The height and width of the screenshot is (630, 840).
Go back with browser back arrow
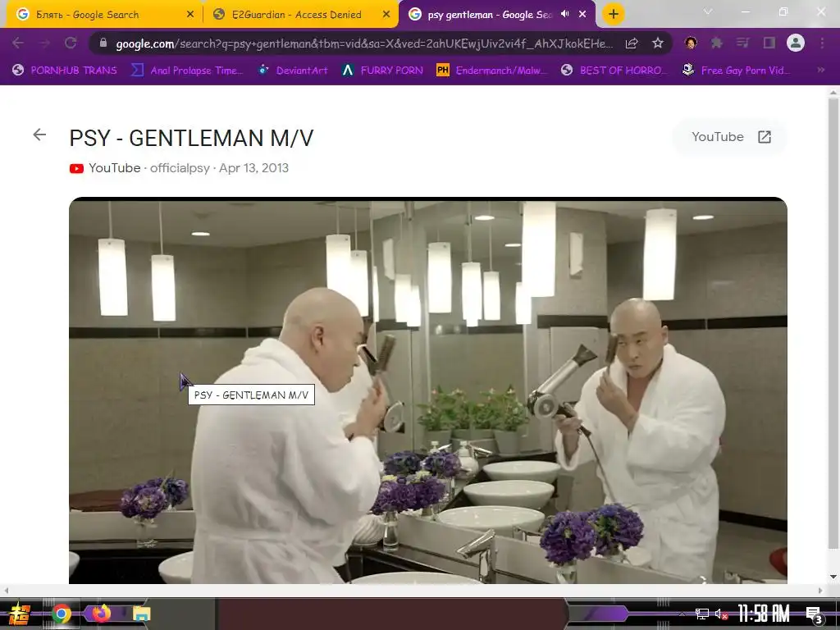click(18, 43)
